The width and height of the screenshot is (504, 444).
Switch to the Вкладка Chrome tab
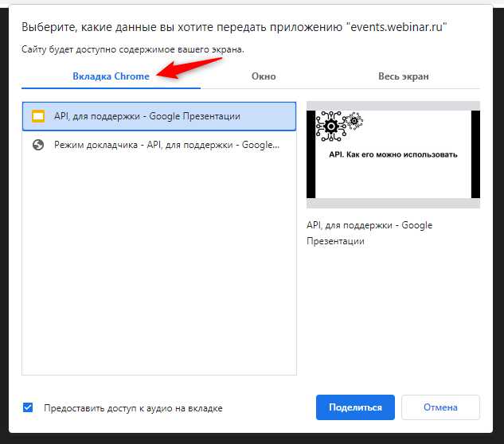coord(111,76)
